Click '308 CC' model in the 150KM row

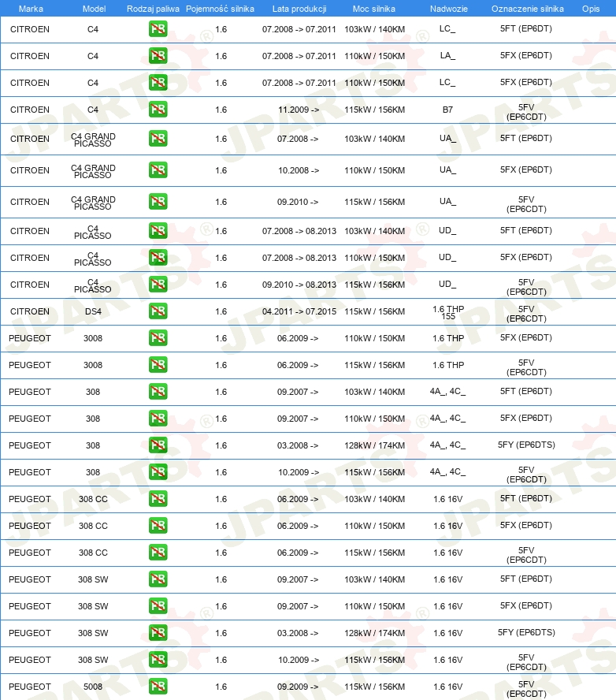click(93, 526)
